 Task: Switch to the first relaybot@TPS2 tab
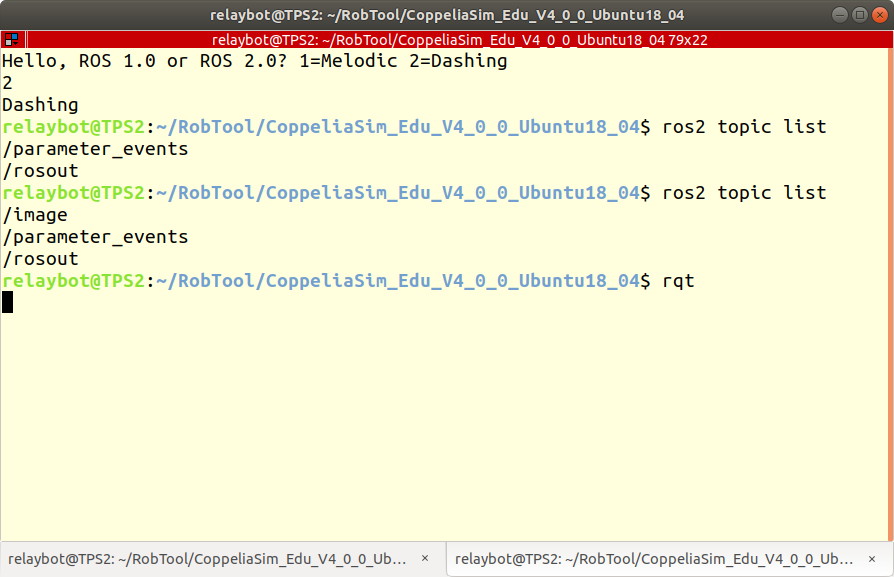click(223, 559)
